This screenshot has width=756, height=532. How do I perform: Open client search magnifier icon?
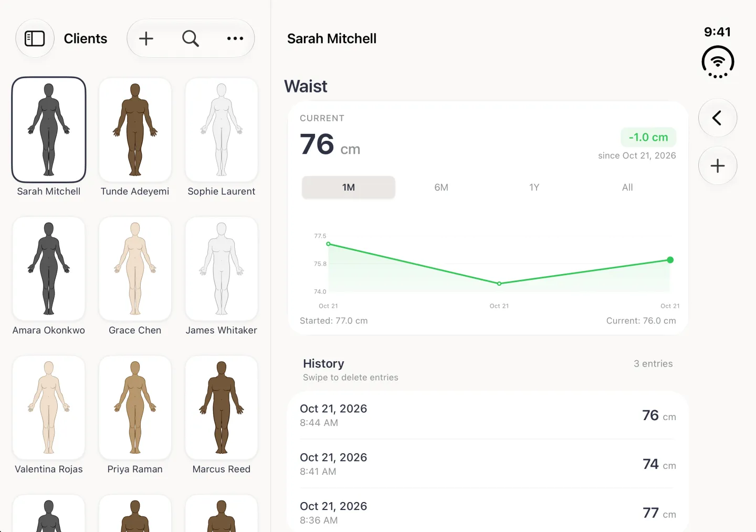pyautogui.click(x=191, y=38)
